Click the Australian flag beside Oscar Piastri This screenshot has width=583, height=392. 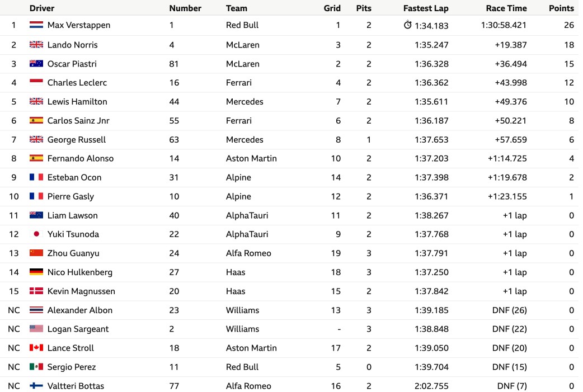[x=36, y=64]
